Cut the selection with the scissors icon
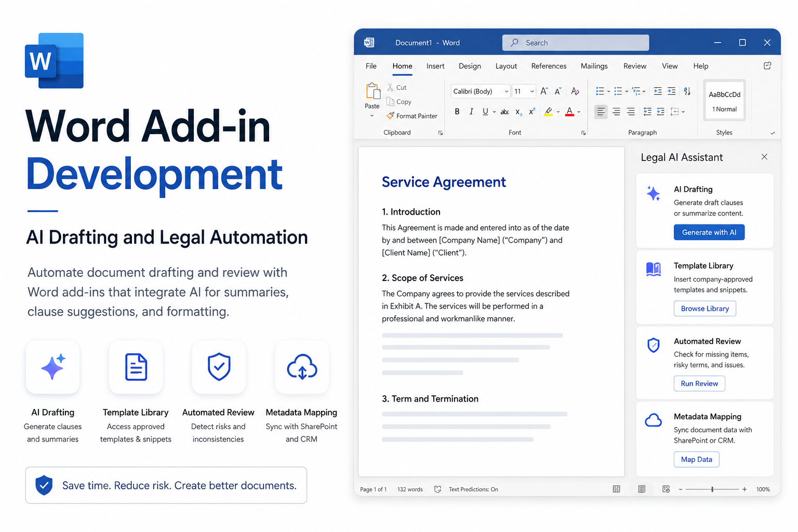Viewport: 798px width, 532px height. tap(390, 87)
